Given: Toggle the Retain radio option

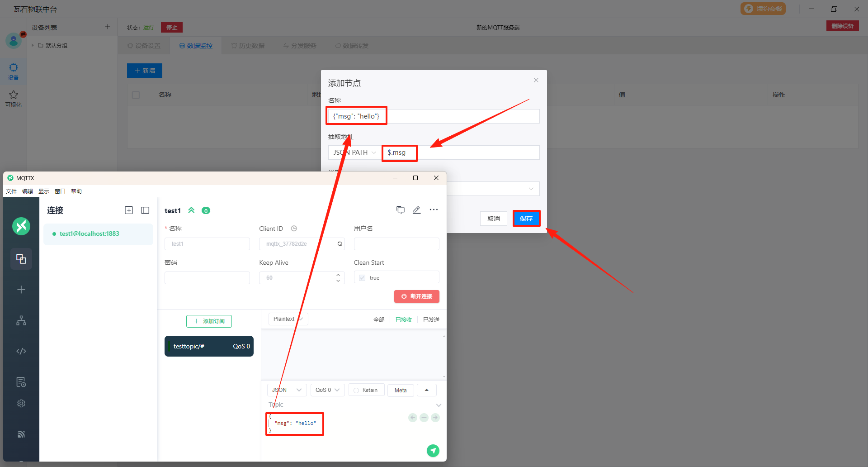Looking at the screenshot, I should point(356,391).
